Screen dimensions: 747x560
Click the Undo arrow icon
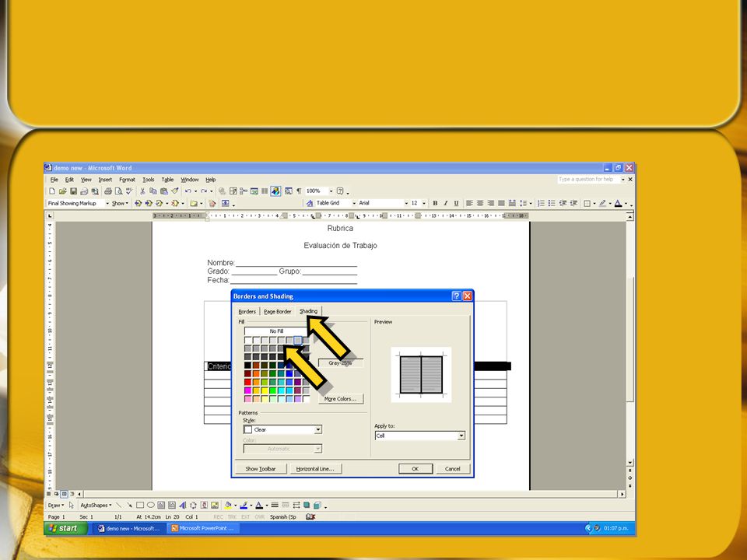point(188,191)
